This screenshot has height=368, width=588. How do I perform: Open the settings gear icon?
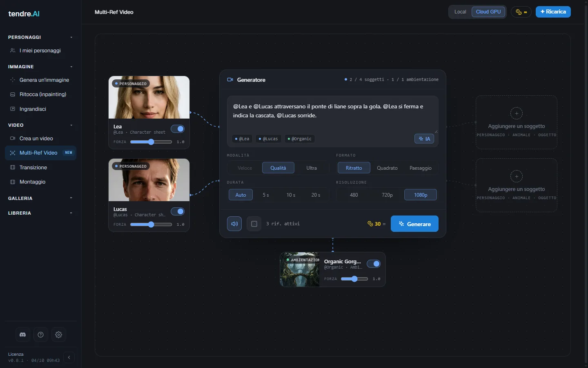[59, 334]
